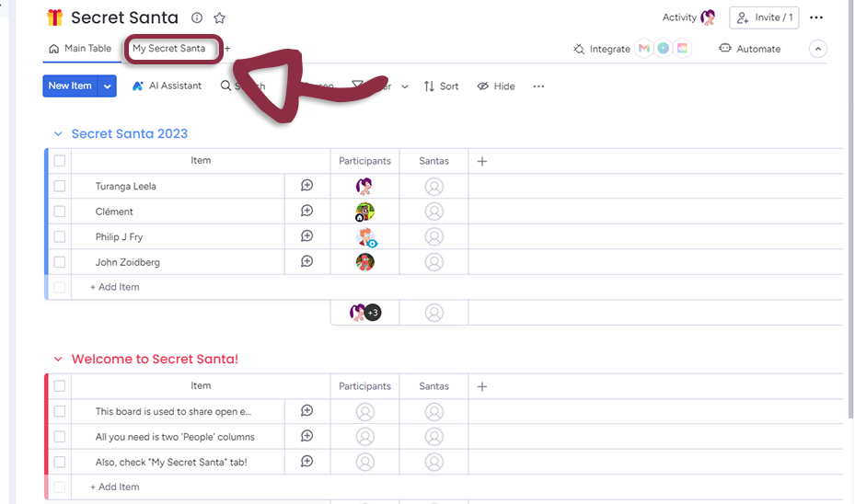The height and width of the screenshot is (504, 855).
Task: Switch to the My Secret Santa tab
Action: pyautogui.click(x=169, y=49)
